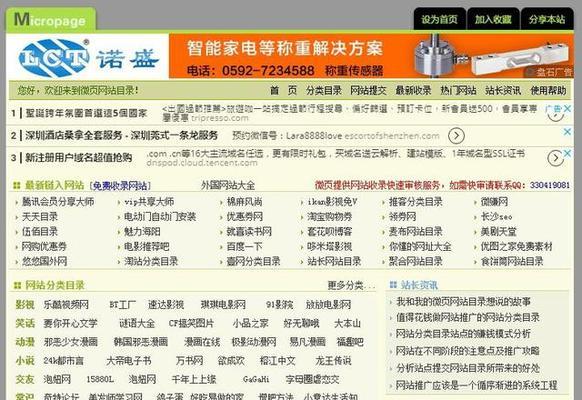Open the 谜语大全 link
This screenshot has width=582, height=400.
click(x=137, y=323)
